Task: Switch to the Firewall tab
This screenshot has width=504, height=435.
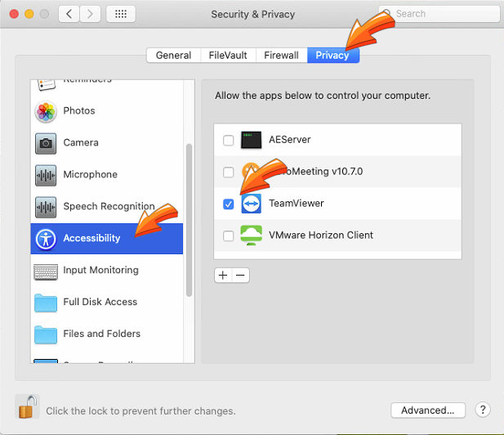Action: 282,56
